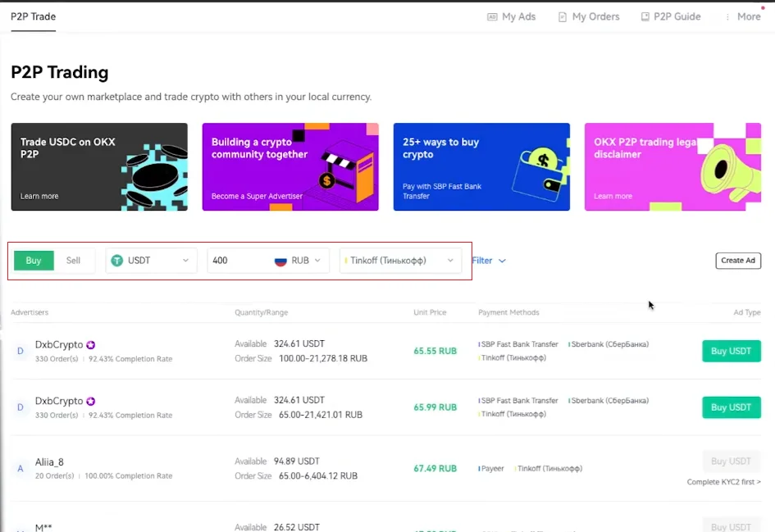Image resolution: width=775 pixels, height=532 pixels.
Task: Click Buy USDT for 65.99 RUB offer
Action: tap(731, 407)
